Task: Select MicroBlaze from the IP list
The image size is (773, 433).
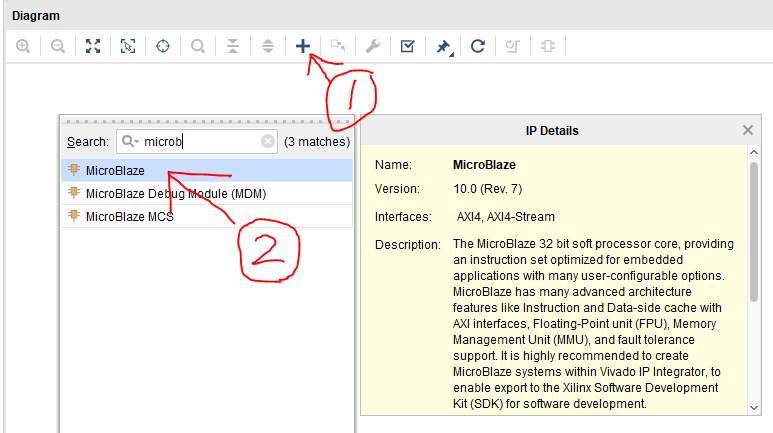Action: click(115, 171)
